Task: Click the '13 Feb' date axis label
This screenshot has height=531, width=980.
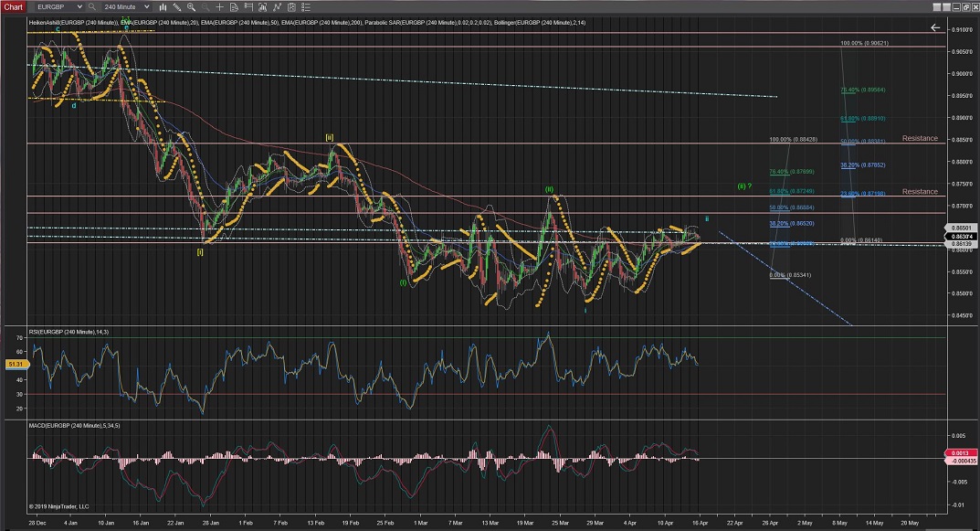Action: 316,523
